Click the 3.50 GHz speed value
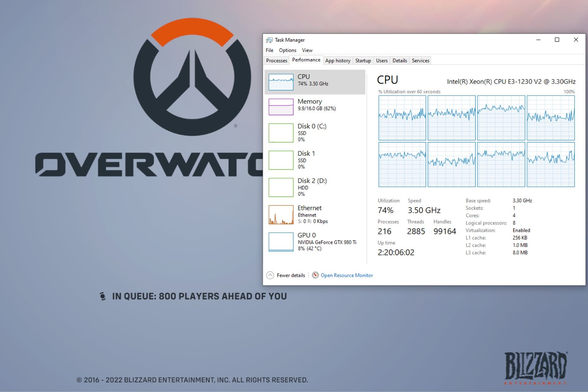The width and height of the screenshot is (588, 392). tap(424, 210)
